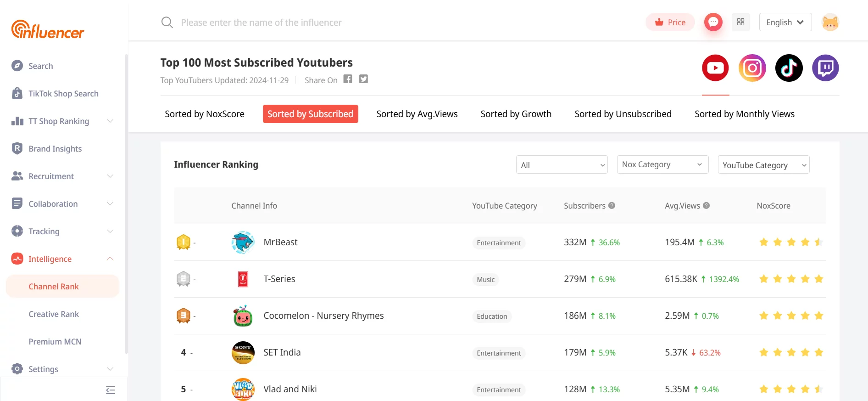Click the Avg.Views help question icon
868x401 pixels.
tap(706, 206)
